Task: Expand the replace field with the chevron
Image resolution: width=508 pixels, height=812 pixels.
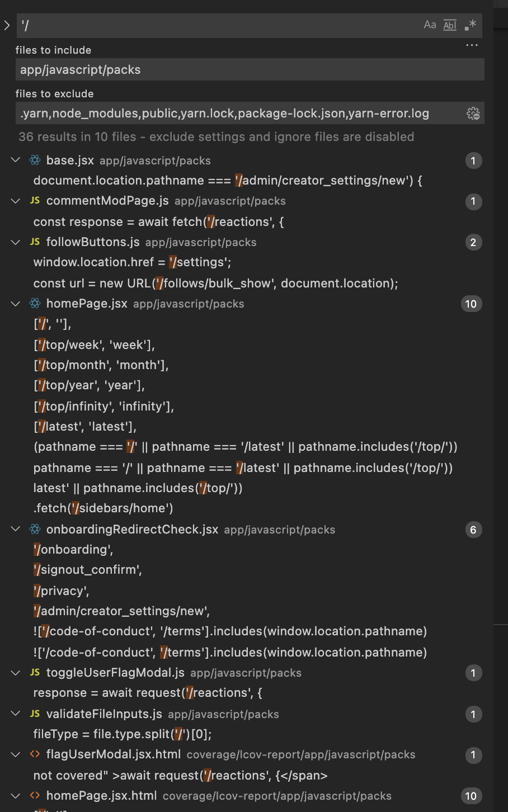Action: tap(8, 25)
